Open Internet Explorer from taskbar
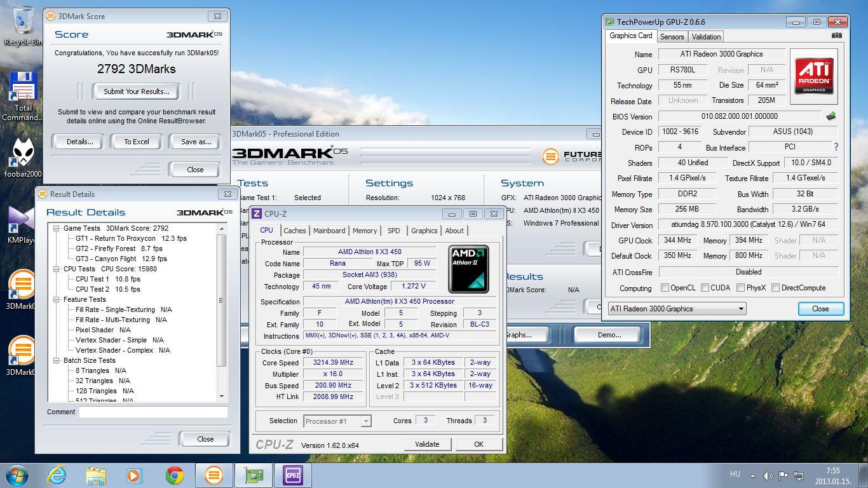Viewport: 868px width, 488px height. pyautogui.click(x=57, y=475)
